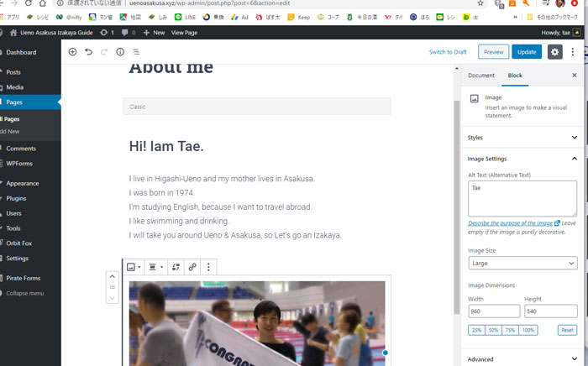Click the browser reload icon
Screen dimensions: 588x366
[x=28, y=3]
